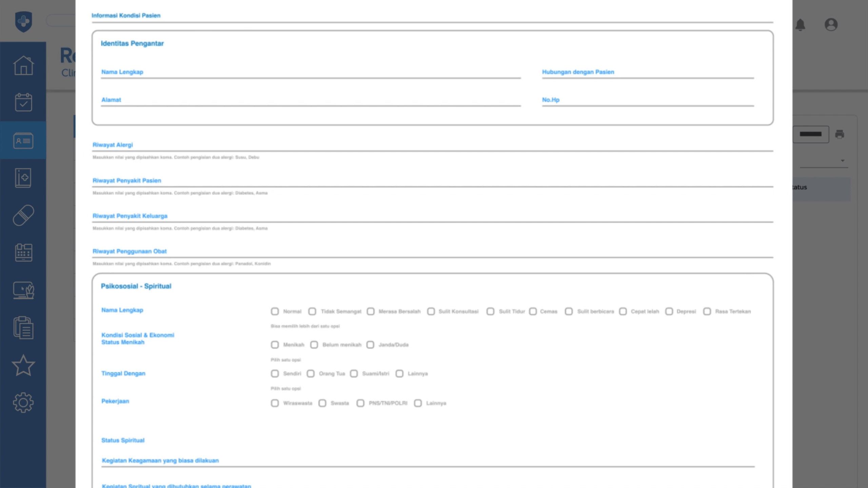This screenshot has width=868, height=488.
Task: Tick the PNS/TNI/POLRI job checkbox
Action: tap(360, 403)
